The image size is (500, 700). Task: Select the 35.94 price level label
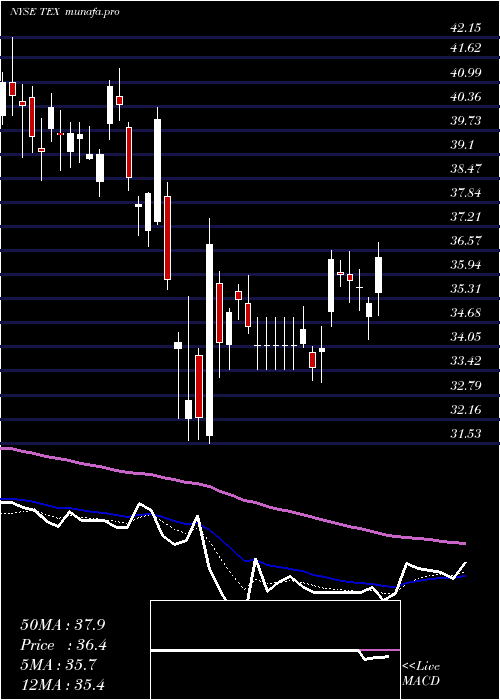465,265
